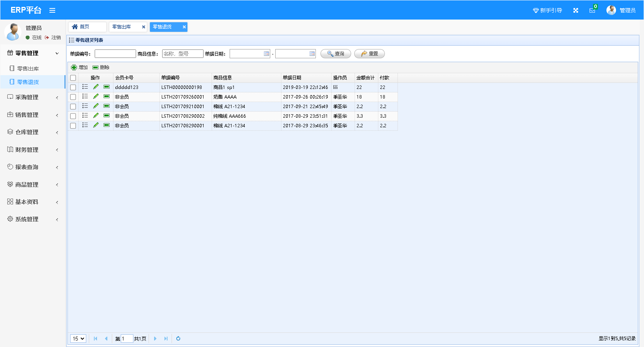The image size is (644, 347).
Task: Click the hamburger menu icon beside ERP平台
Action: (x=53, y=10)
